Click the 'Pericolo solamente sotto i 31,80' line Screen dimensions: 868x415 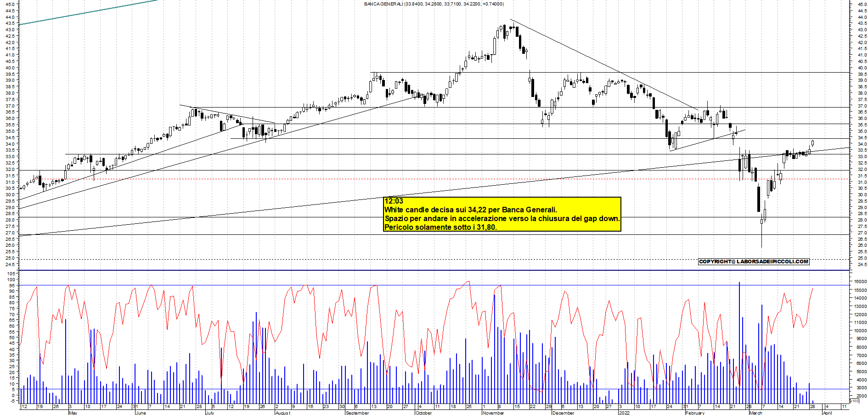click(x=440, y=227)
